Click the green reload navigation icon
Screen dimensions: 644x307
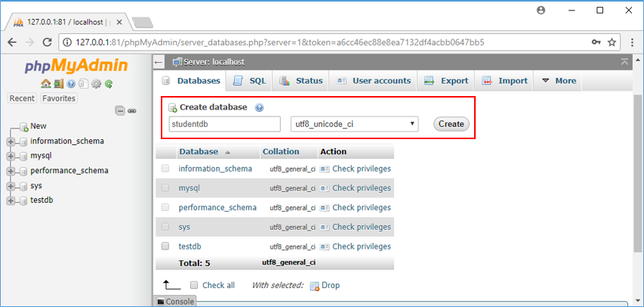tap(109, 84)
